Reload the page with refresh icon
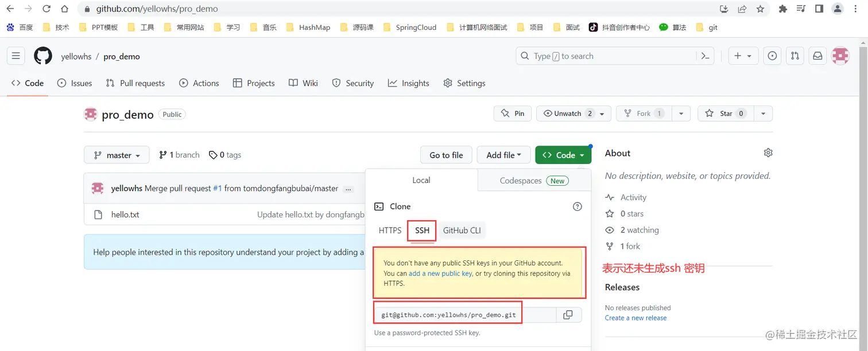Screen dimensions: 868x351 coord(46,9)
